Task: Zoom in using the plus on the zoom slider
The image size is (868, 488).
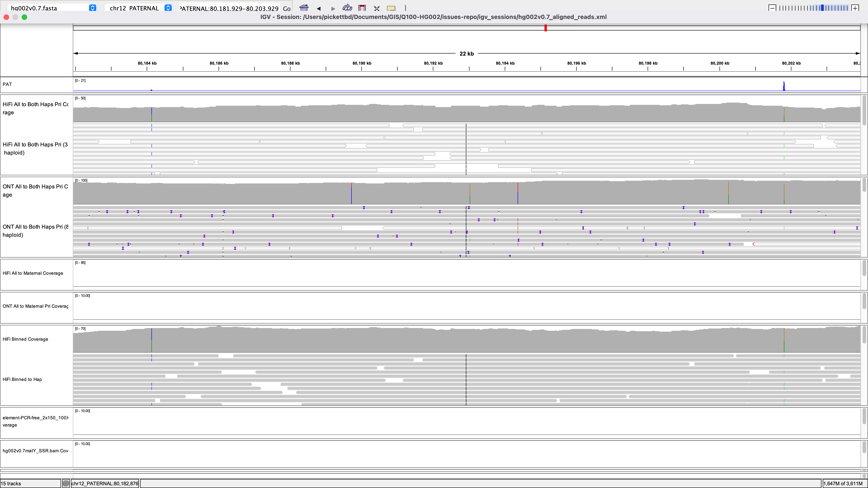Action: [x=856, y=7]
